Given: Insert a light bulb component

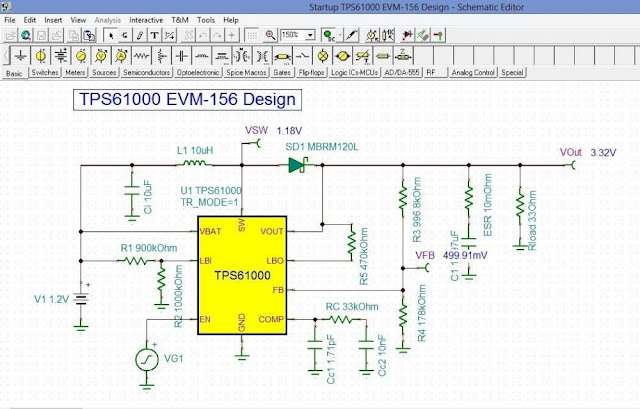Looking at the screenshot, I should (323, 56).
